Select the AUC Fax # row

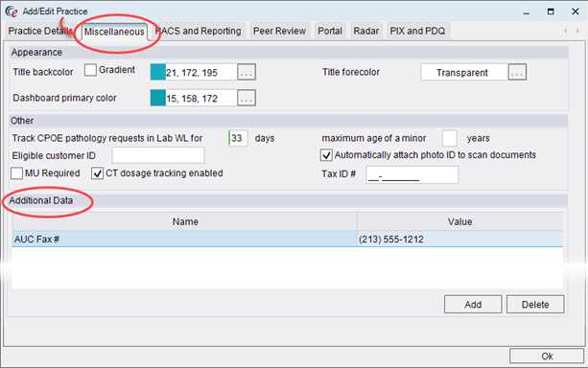pyautogui.click(x=288, y=239)
